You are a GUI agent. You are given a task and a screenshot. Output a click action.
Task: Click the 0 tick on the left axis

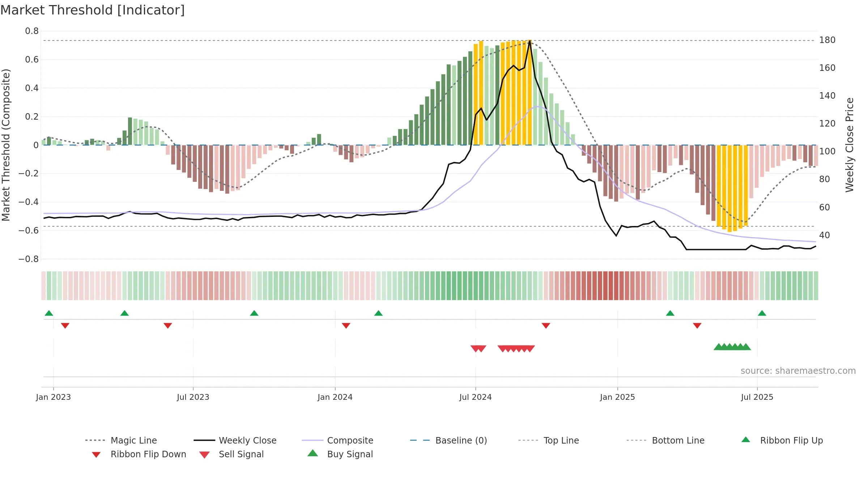coord(36,145)
